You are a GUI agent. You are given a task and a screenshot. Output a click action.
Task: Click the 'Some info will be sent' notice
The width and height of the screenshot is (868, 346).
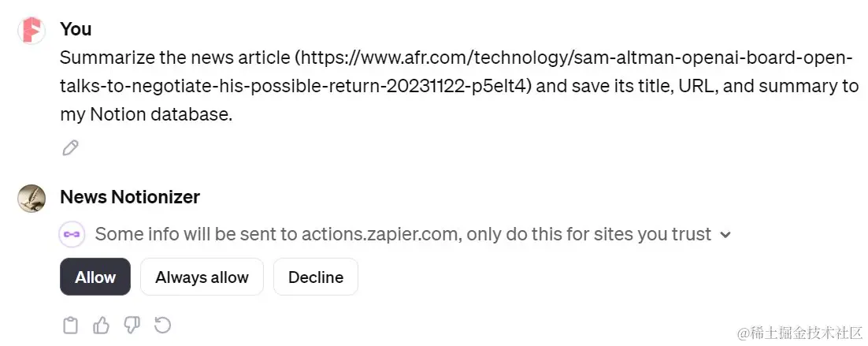pos(403,234)
